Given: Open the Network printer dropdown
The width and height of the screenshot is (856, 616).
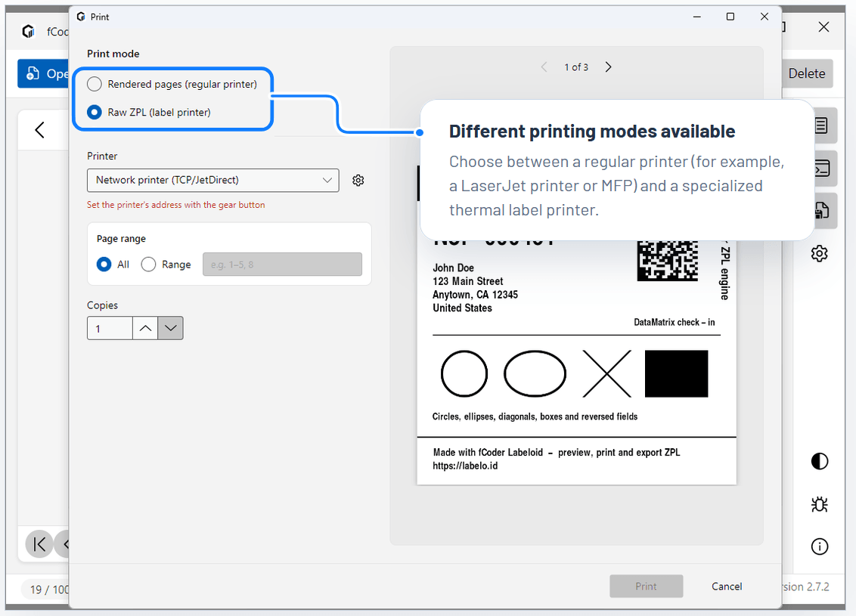Looking at the screenshot, I should (213, 180).
